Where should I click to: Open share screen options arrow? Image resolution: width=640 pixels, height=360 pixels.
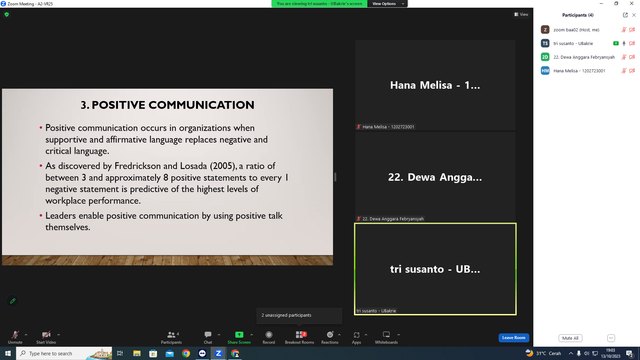tap(251, 335)
